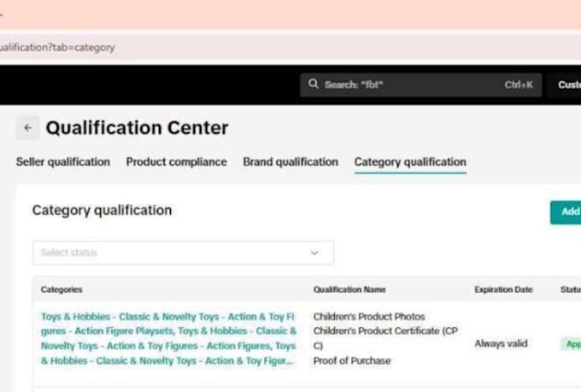Expand status list via chevron arrow
The width and height of the screenshot is (581, 392).
pos(314,253)
